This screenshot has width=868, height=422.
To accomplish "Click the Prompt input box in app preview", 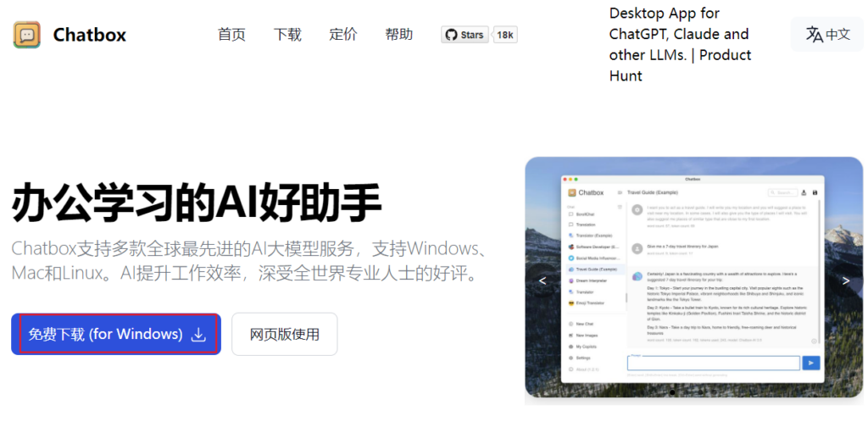I will click(714, 363).
